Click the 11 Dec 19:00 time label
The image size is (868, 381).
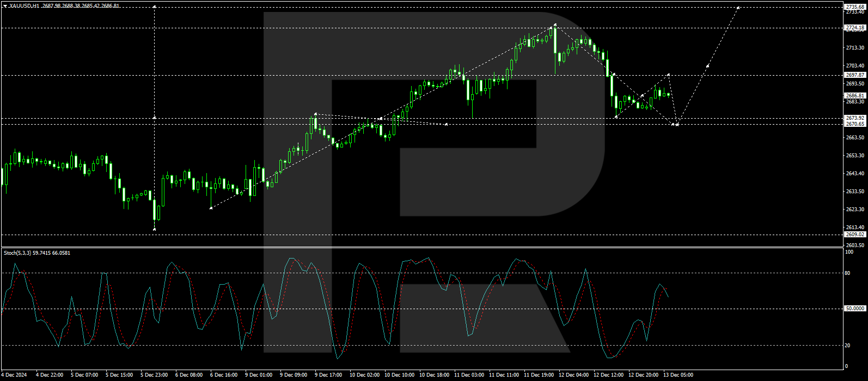point(539,375)
